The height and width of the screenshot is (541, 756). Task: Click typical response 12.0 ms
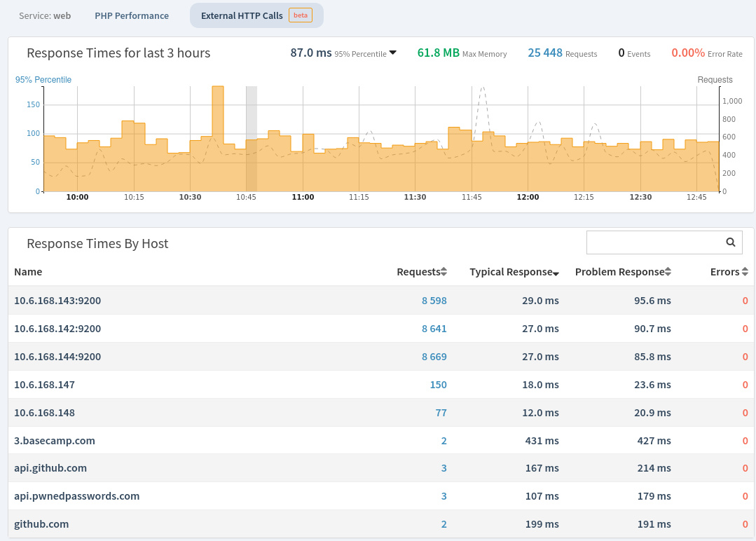pyautogui.click(x=540, y=412)
